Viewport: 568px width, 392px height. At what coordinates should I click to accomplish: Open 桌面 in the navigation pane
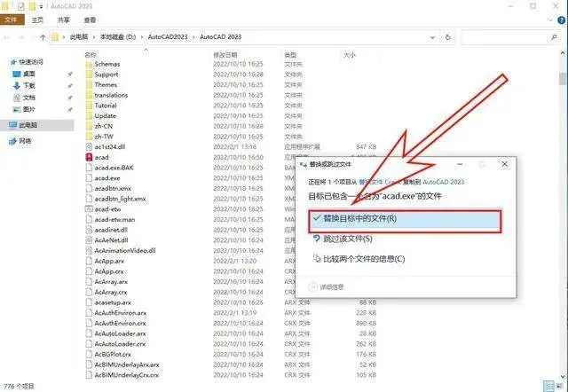pyautogui.click(x=28, y=74)
